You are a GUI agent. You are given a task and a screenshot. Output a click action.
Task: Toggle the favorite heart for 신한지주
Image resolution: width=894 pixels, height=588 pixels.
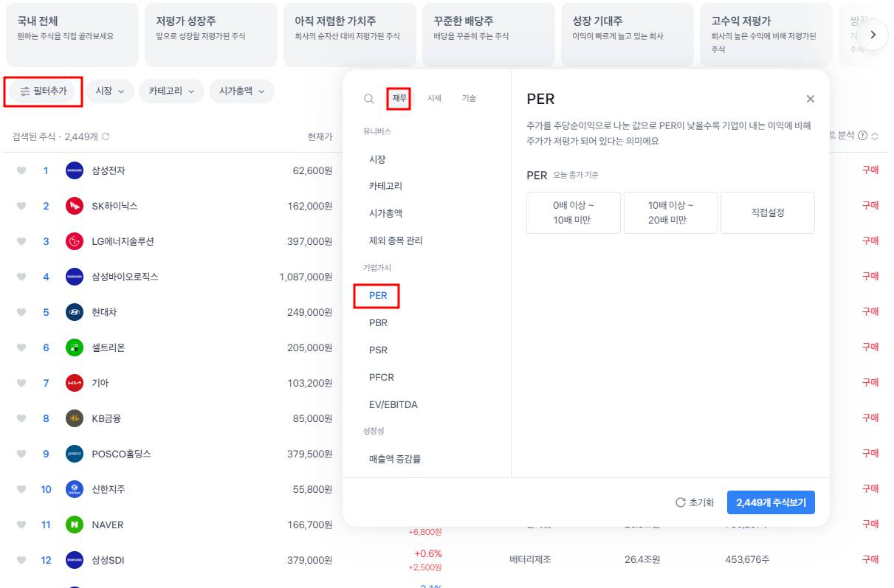tap(21, 489)
